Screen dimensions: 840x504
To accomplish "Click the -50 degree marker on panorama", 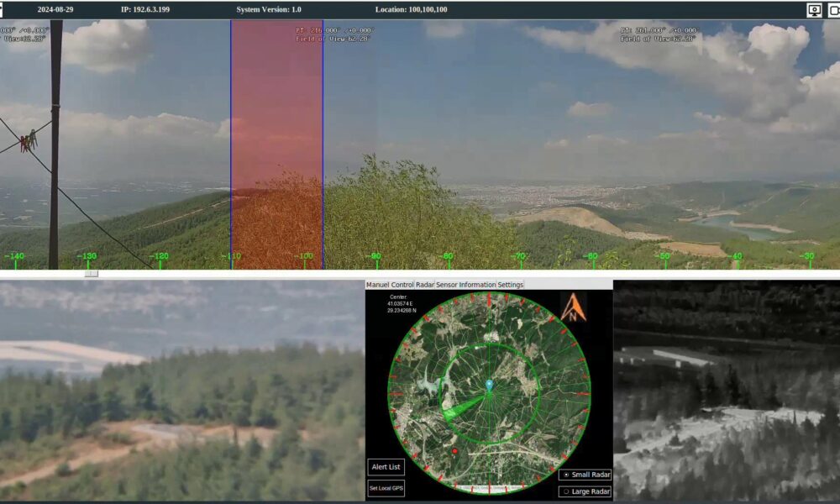I will point(664,256).
